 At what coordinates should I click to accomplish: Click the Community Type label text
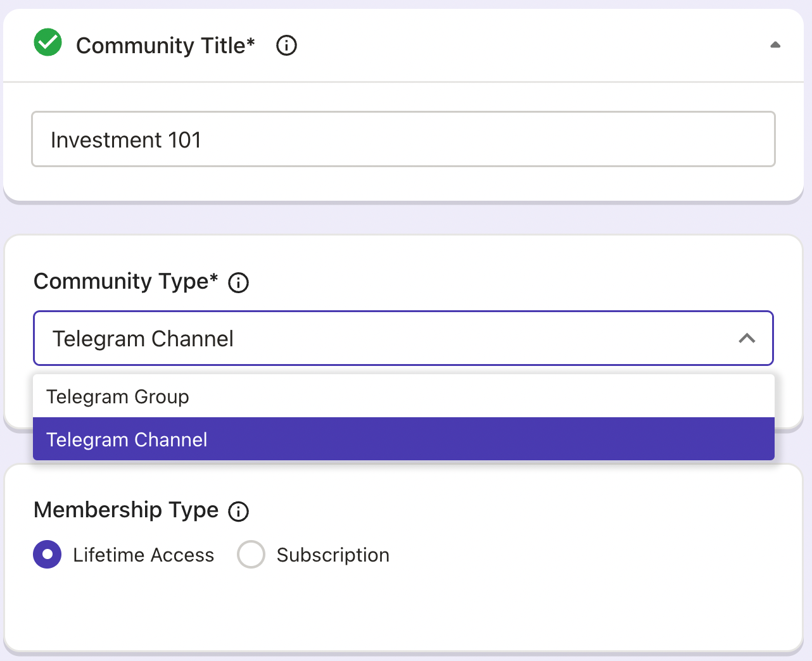click(x=125, y=282)
